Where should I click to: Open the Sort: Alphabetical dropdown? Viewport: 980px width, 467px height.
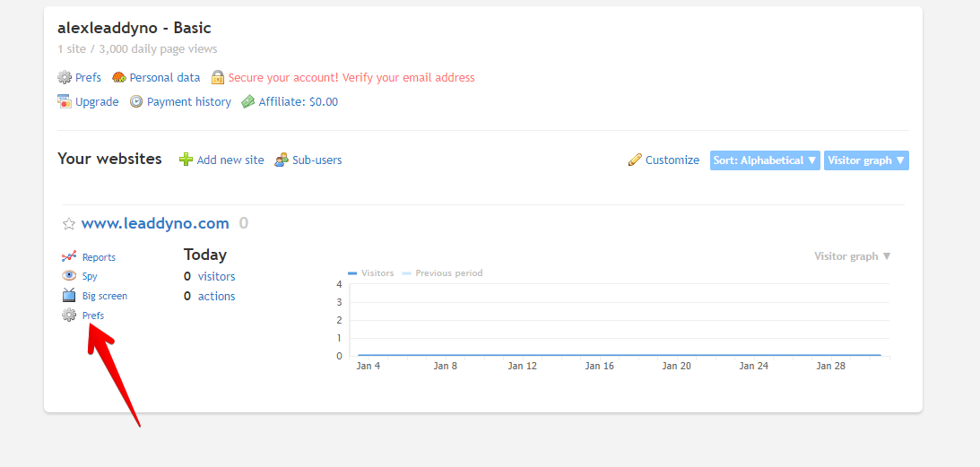(x=765, y=160)
